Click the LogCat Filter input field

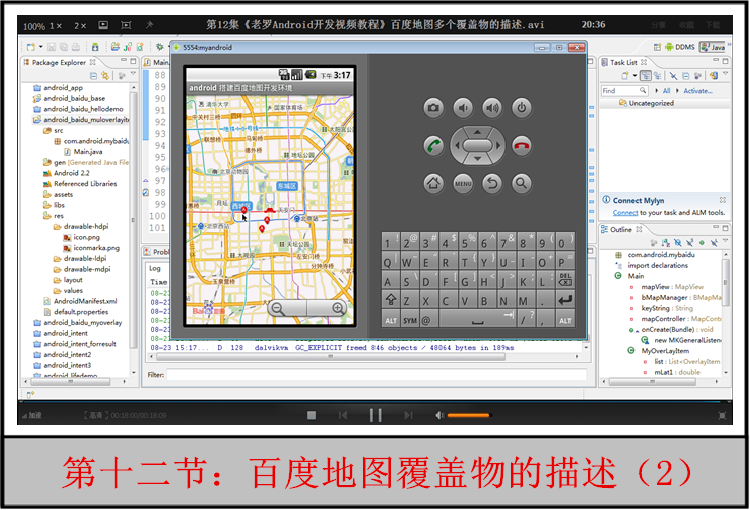[376, 375]
